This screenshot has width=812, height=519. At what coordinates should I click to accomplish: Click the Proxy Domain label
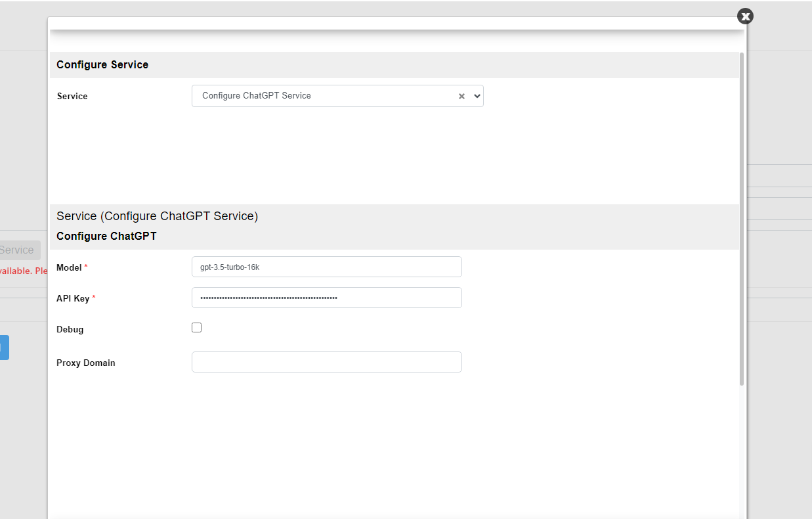pyautogui.click(x=86, y=363)
